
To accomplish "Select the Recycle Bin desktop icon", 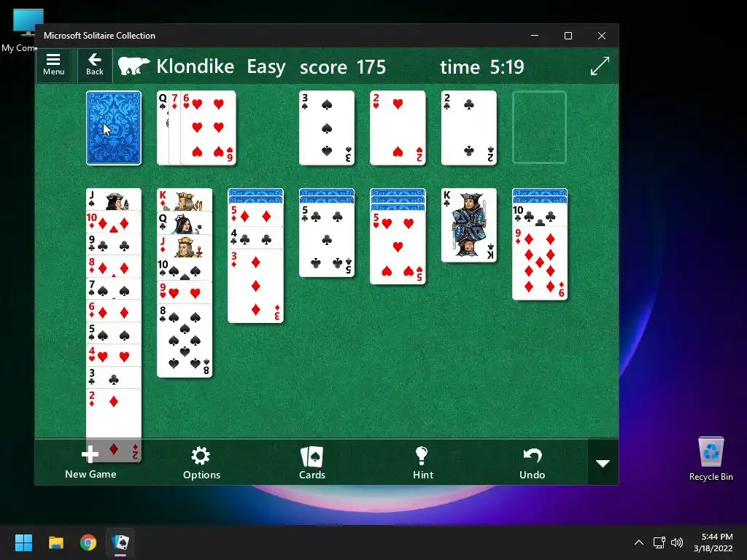I will (711, 459).
